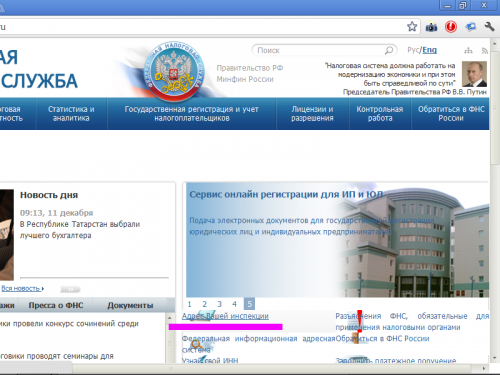Submit the search using the magnifier icon
The image size is (500, 375).
(x=389, y=50)
